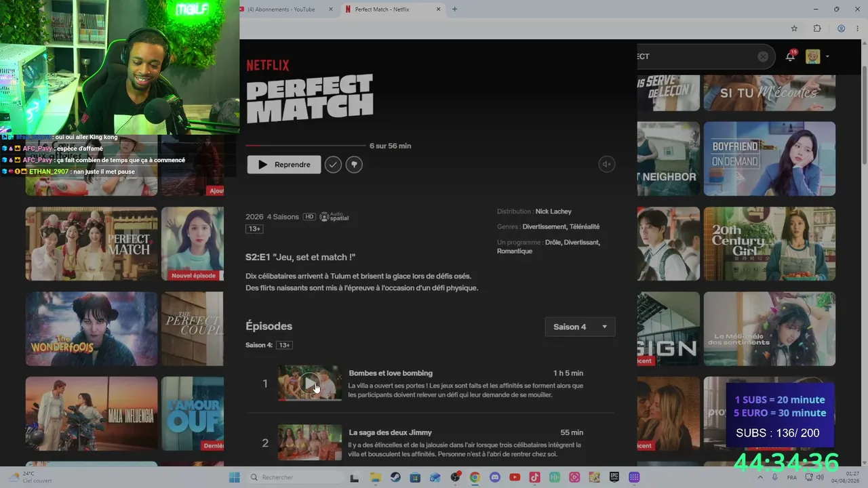Open Le Méli-mélo des sentiments card
The image size is (868, 488).
(770, 329)
